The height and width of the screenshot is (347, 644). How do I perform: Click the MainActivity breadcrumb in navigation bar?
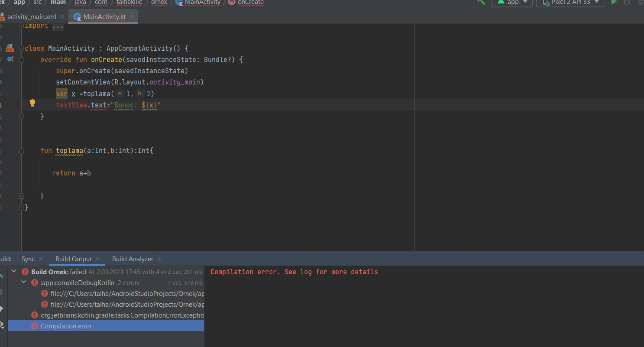coord(202,3)
